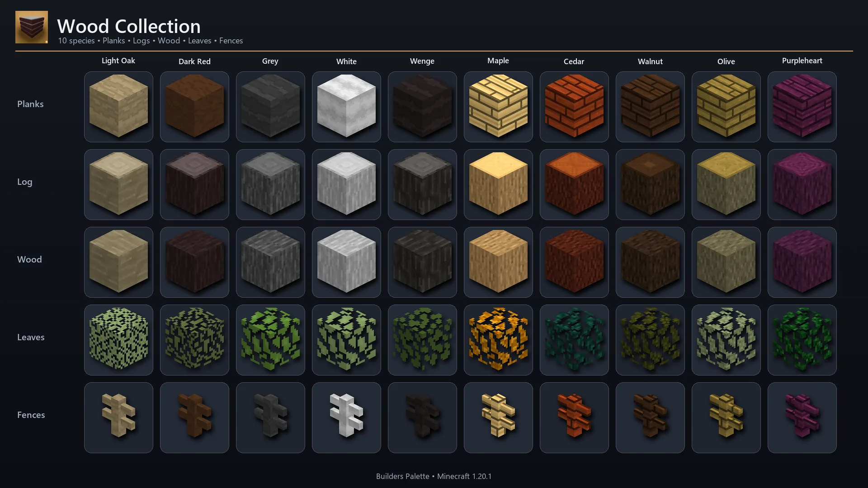Click the Planks row label

(30, 104)
